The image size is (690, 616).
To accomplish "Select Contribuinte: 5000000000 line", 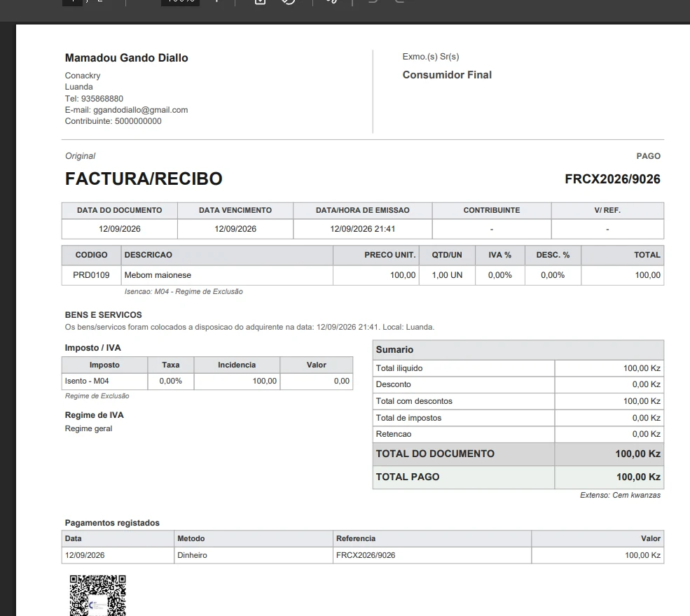I will 113,121.
